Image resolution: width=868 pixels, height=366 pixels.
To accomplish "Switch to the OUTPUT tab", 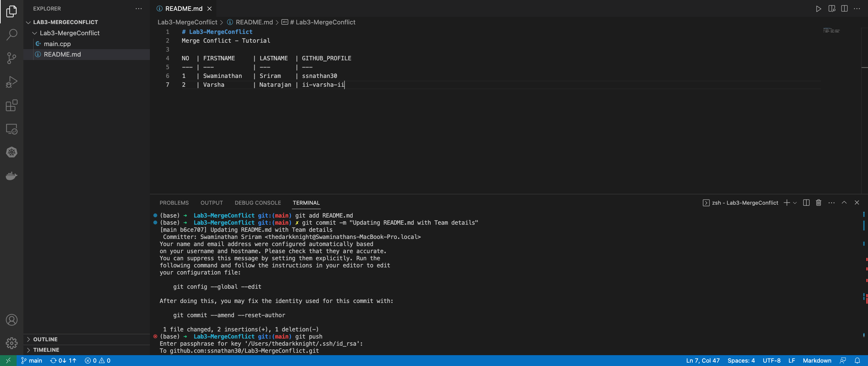I will point(212,203).
